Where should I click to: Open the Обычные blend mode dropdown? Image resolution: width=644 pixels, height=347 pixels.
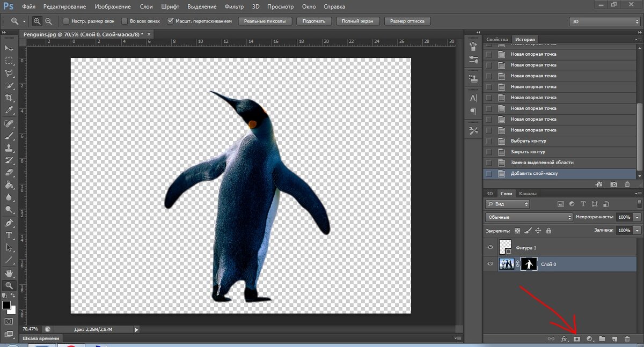[x=529, y=217]
